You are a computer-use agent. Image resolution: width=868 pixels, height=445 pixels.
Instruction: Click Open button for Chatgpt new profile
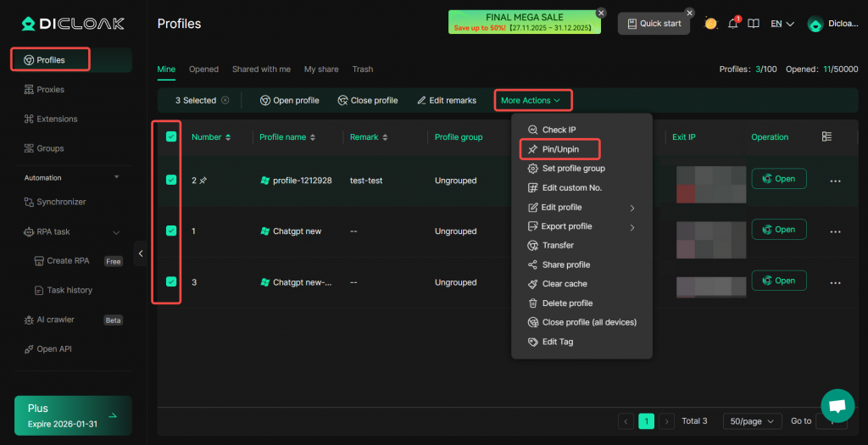pos(778,229)
